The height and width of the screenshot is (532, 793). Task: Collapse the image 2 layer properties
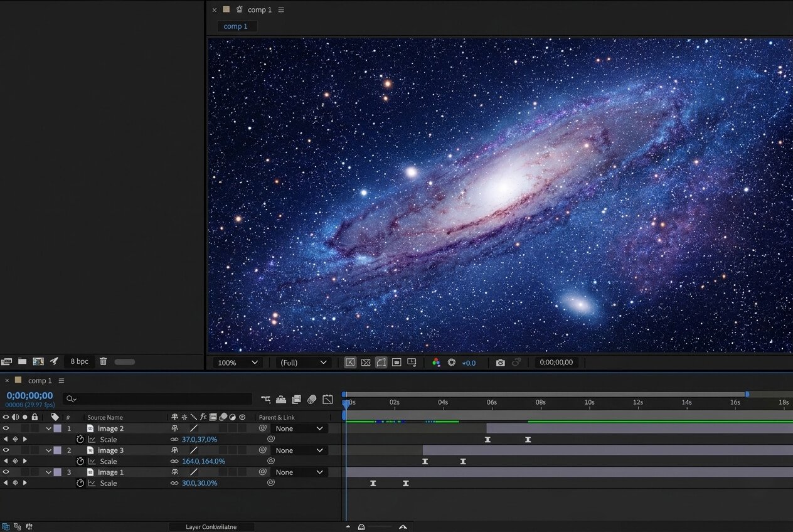click(x=49, y=428)
